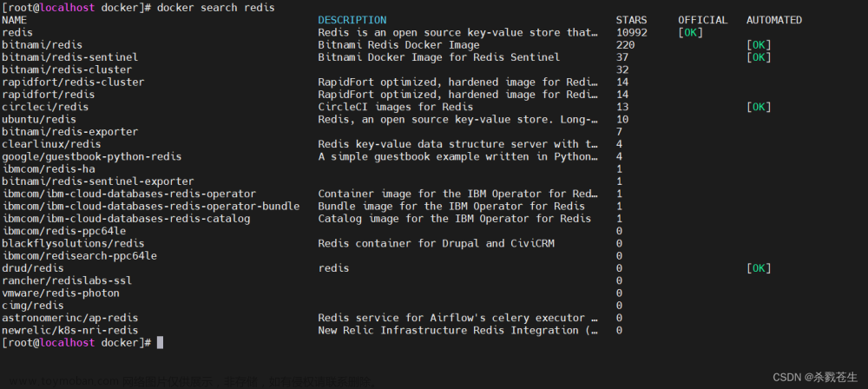Click the image name 'rapidfort/redis-cluster'
Viewport: 868px width, 389px height.
(x=73, y=82)
